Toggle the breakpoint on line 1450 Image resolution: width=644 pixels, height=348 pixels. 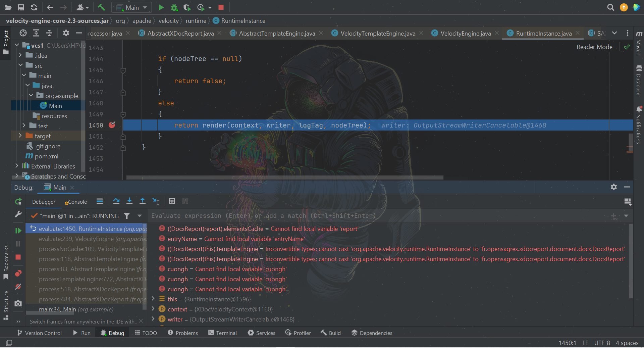[x=112, y=125]
